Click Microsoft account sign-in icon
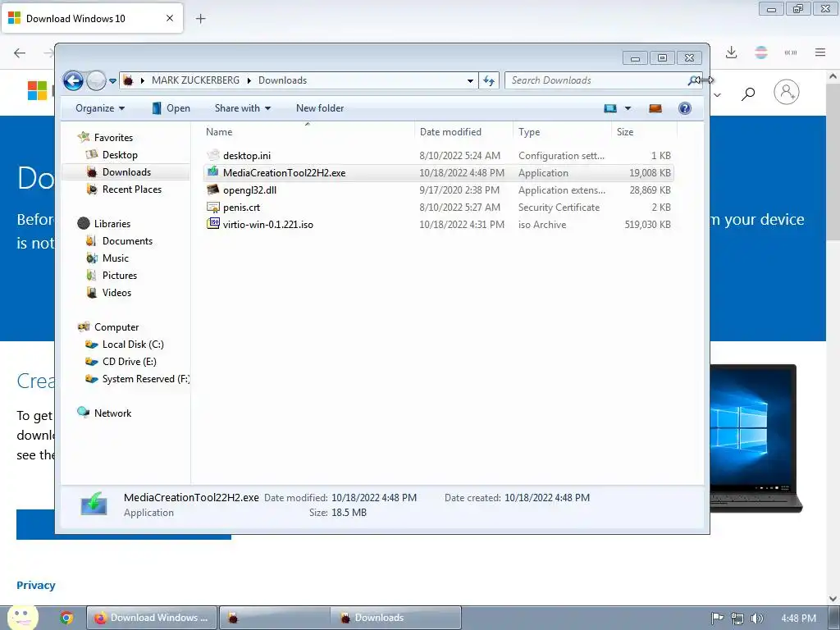The width and height of the screenshot is (840, 630). point(787,92)
